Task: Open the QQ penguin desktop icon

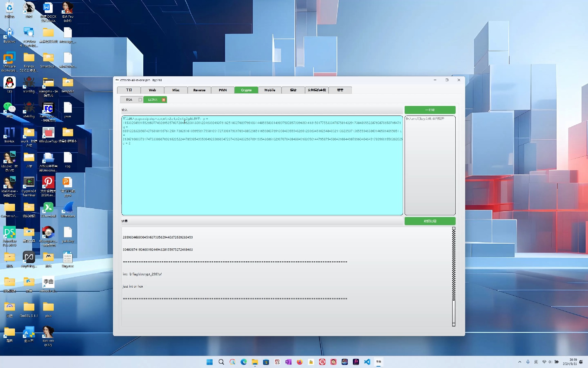Action: (10, 85)
